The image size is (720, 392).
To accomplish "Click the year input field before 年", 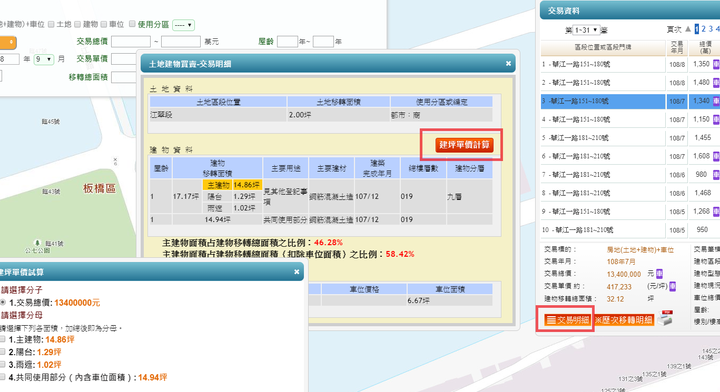I will click(x=9, y=59).
